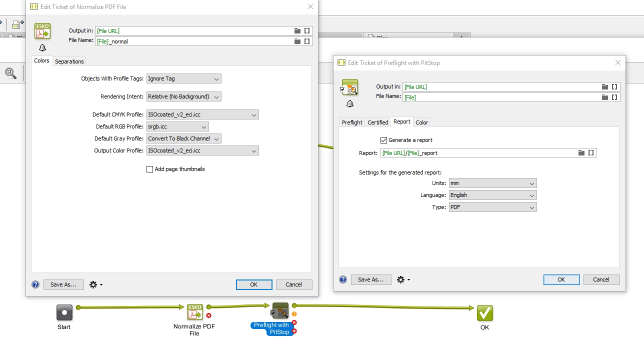Click Save As in Preflight dialog

click(x=371, y=279)
